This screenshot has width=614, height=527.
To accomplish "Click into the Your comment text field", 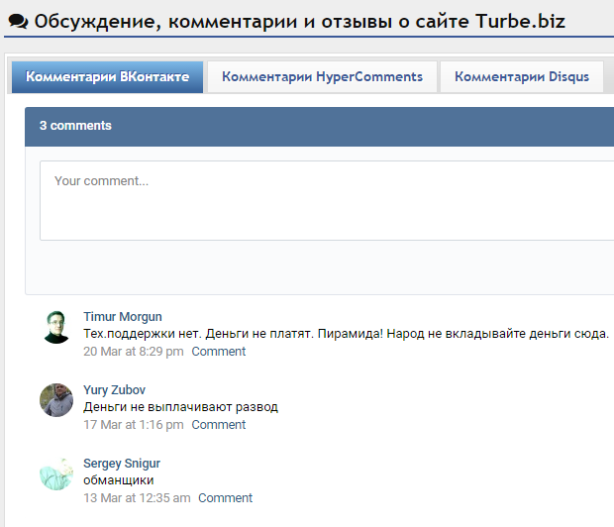I will (x=327, y=200).
